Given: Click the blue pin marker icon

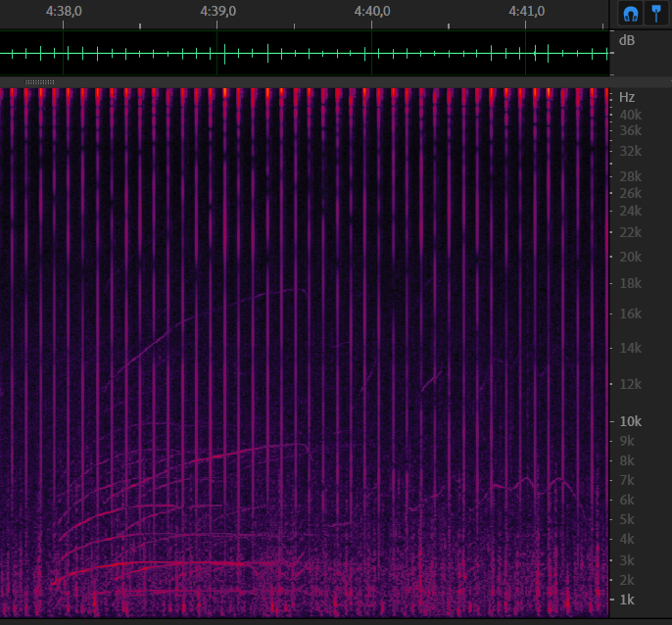Looking at the screenshot, I should tap(655, 14).
